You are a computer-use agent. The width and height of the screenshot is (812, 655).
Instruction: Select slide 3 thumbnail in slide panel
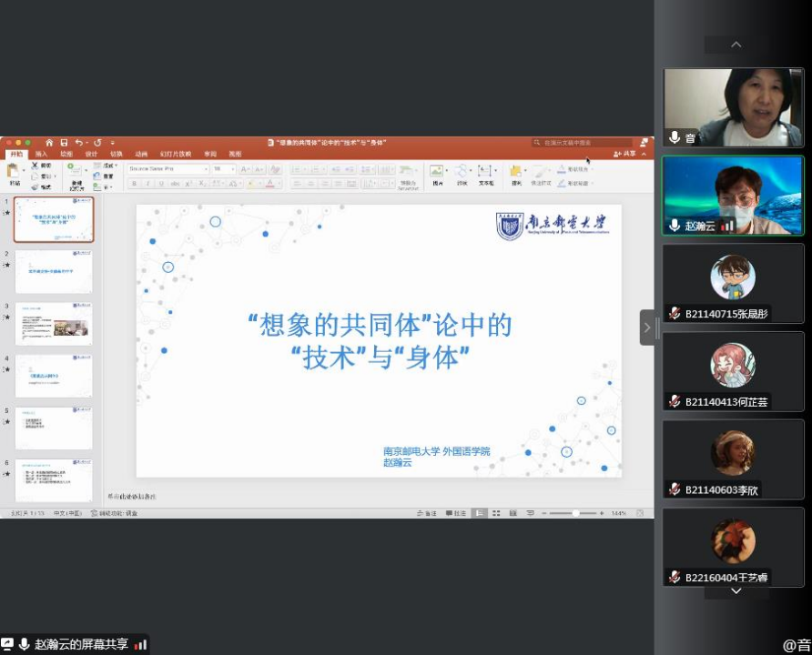point(54,325)
